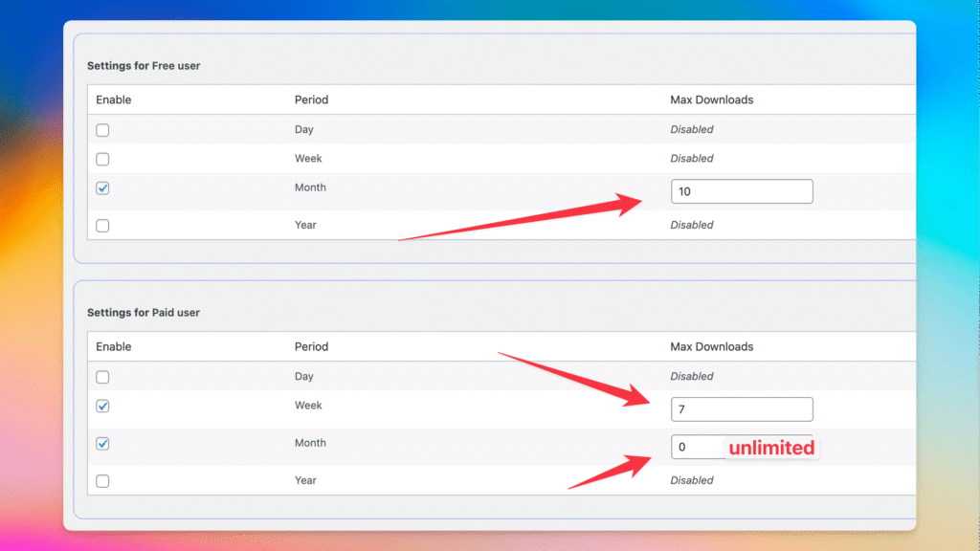Image resolution: width=980 pixels, height=551 pixels.
Task: Click the 'Settings for Free user' heading
Action: [144, 66]
